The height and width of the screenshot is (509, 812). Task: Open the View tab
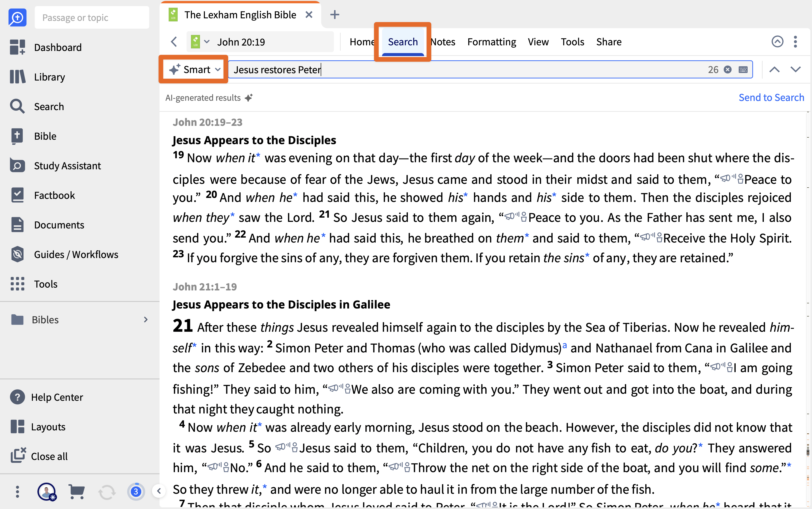click(538, 42)
